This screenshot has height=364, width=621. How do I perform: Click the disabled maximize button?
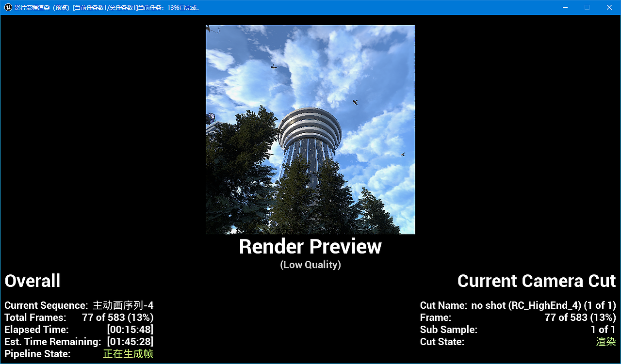click(x=587, y=7)
